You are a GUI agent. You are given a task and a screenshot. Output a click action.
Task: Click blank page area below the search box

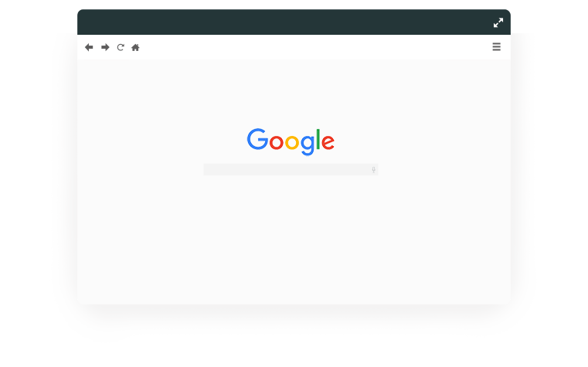pyautogui.click(x=291, y=240)
